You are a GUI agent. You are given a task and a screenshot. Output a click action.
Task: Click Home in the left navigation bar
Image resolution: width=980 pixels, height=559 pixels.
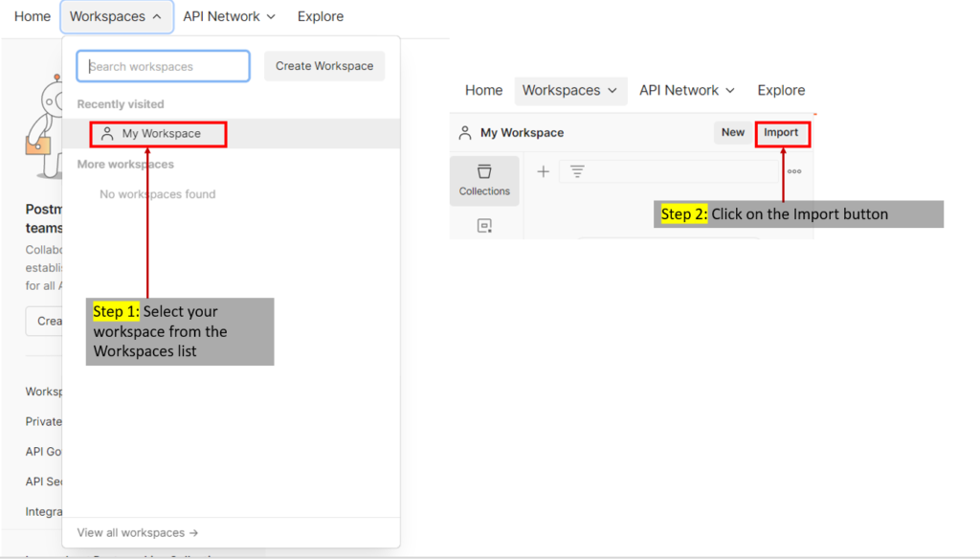coord(33,16)
